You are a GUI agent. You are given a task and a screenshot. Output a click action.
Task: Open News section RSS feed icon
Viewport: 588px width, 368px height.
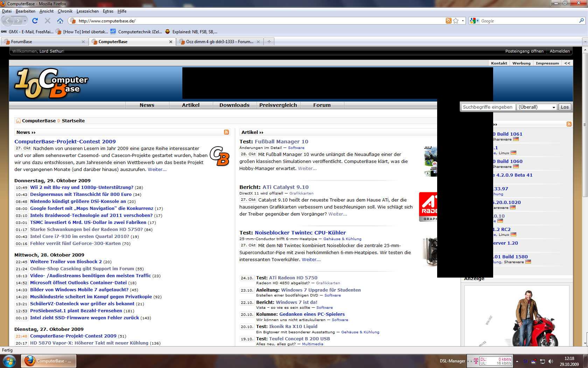coord(226,132)
